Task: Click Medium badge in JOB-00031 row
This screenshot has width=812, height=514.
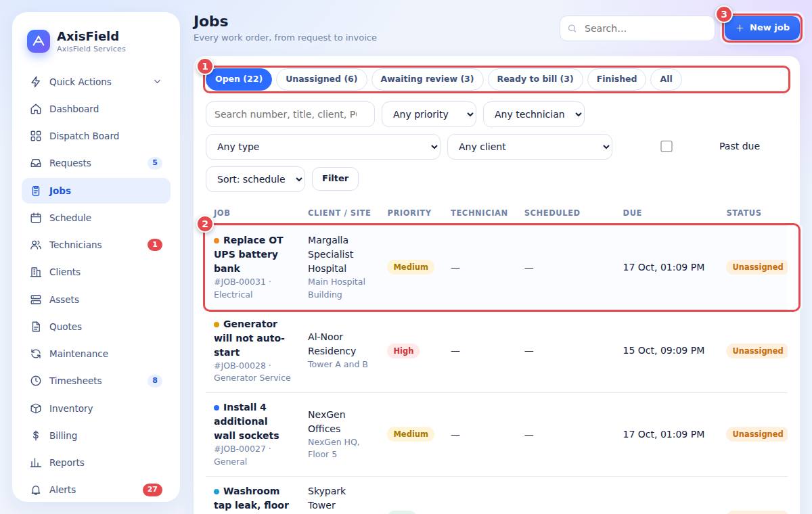Action: 411,267
